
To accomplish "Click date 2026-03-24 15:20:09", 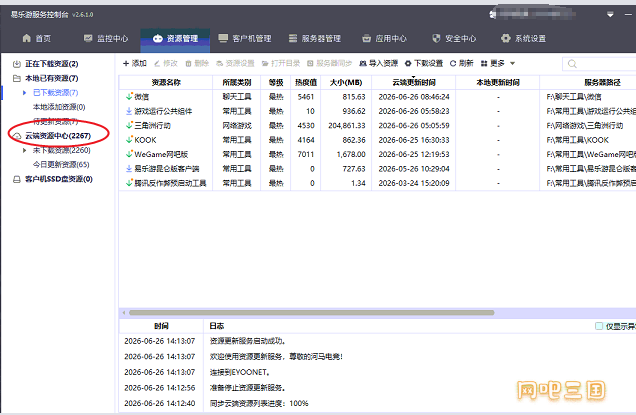I will coord(414,183).
